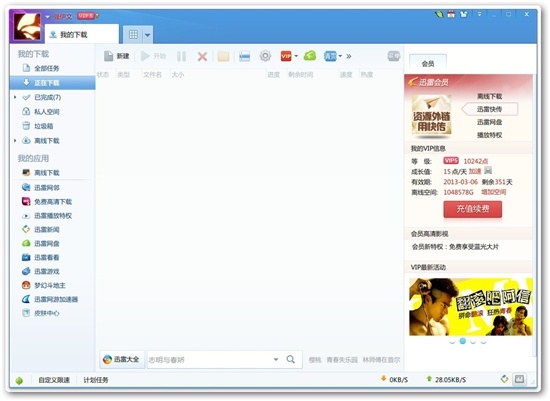550x401 pixels.
Task: Expand the arrow beside grid icon
Action: pyautogui.click(x=148, y=35)
